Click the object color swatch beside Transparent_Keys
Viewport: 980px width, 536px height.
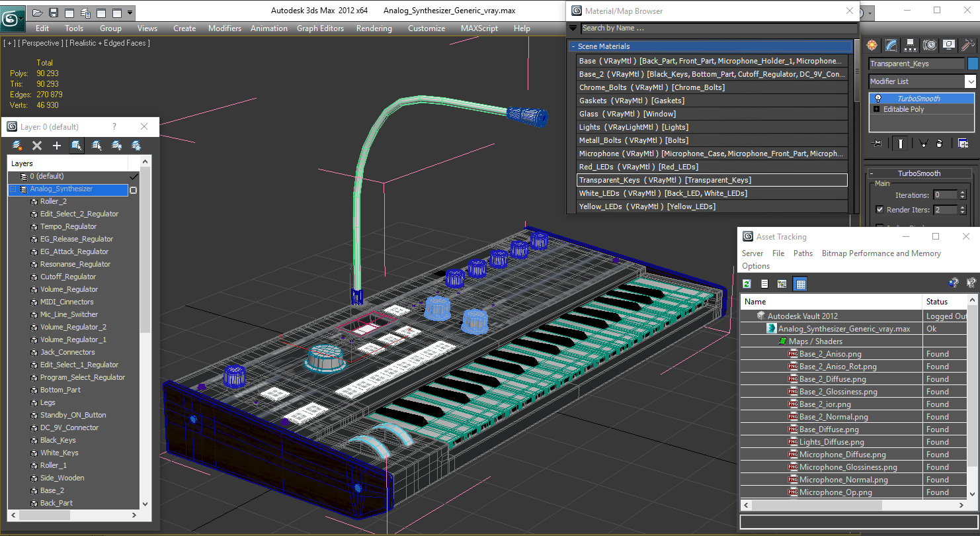(x=973, y=64)
